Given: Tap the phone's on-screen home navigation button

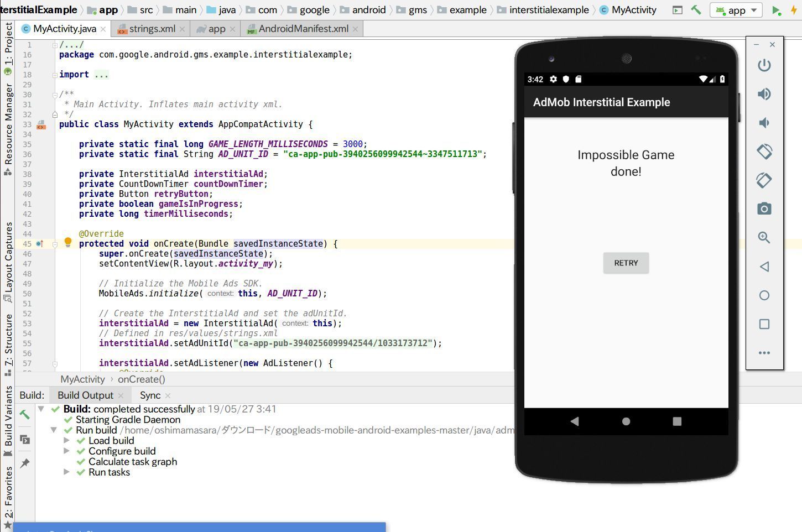Looking at the screenshot, I should point(626,421).
